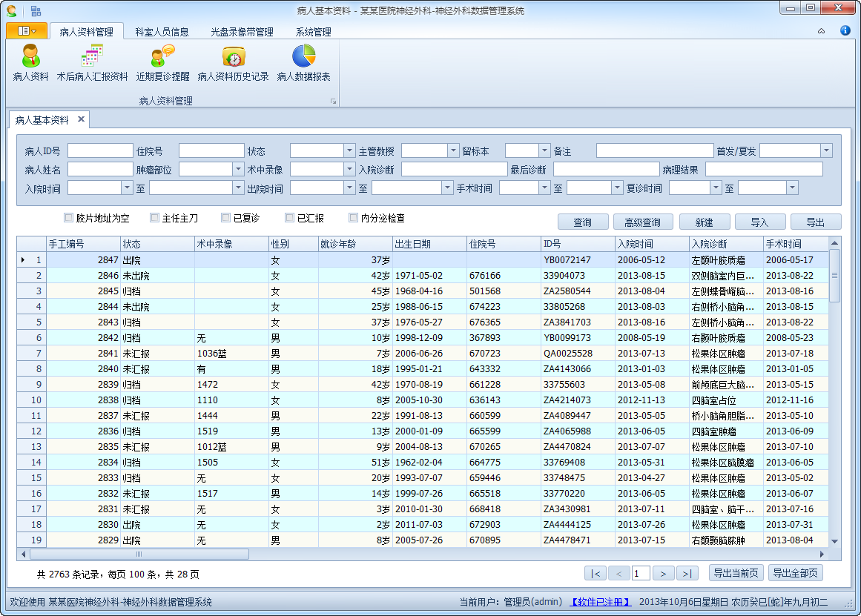Click the 高级查询 button
The image size is (861, 616).
(x=642, y=222)
